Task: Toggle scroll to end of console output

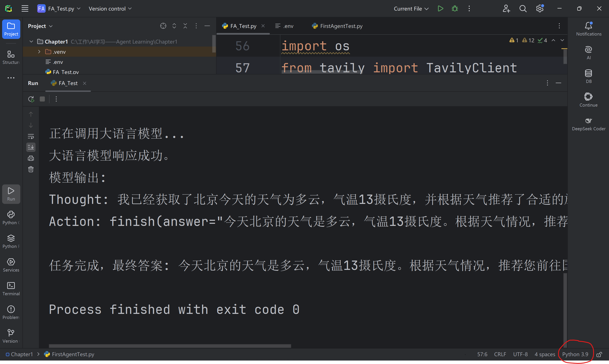Action: [x=31, y=147]
